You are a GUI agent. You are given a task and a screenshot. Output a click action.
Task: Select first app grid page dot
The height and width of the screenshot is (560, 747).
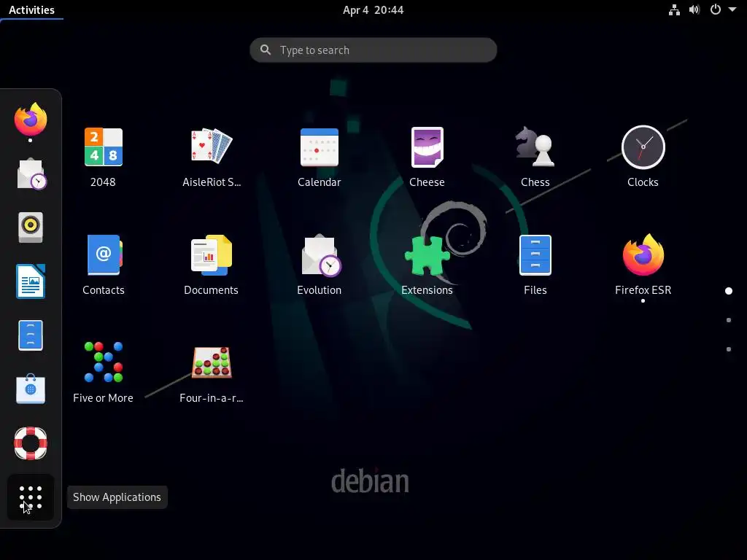pyautogui.click(x=729, y=291)
